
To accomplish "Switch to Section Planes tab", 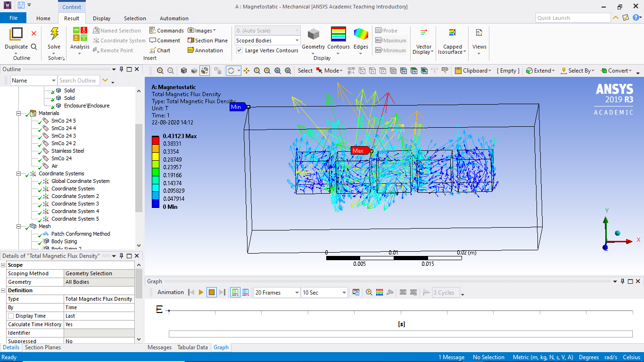I will (43, 347).
